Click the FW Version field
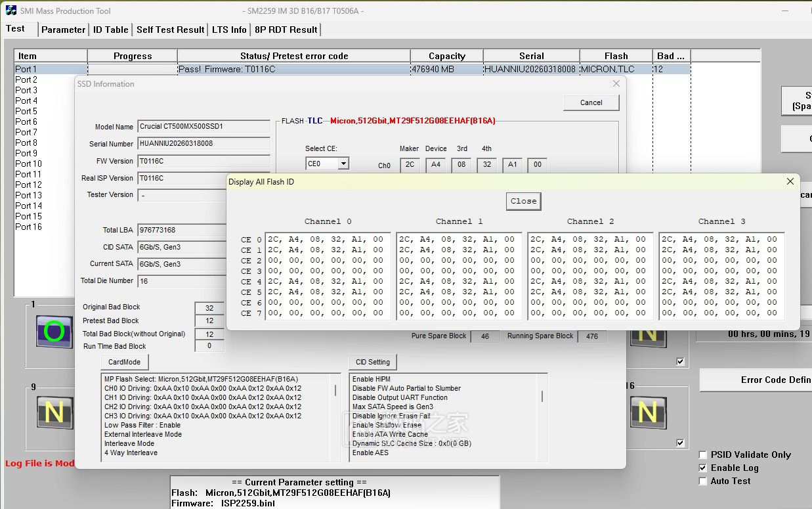The image size is (812, 509). pyautogui.click(x=203, y=161)
